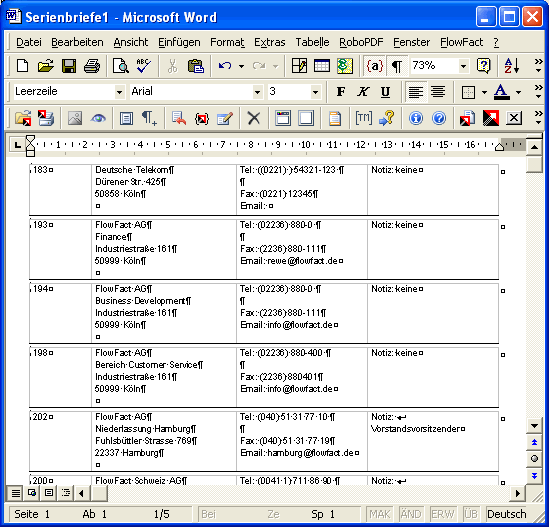Viewport: 549px width, 527px height.
Task: Jump to previous page double-arrow button
Action: coord(534,443)
